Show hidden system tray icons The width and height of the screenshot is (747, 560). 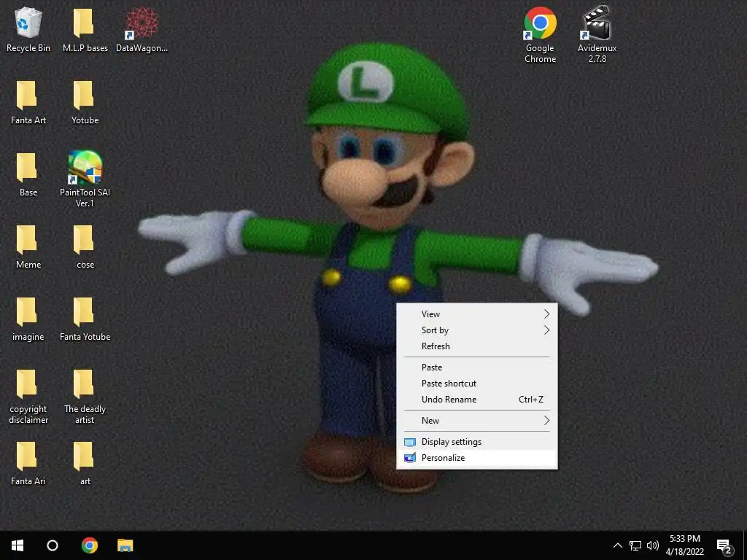point(617,545)
